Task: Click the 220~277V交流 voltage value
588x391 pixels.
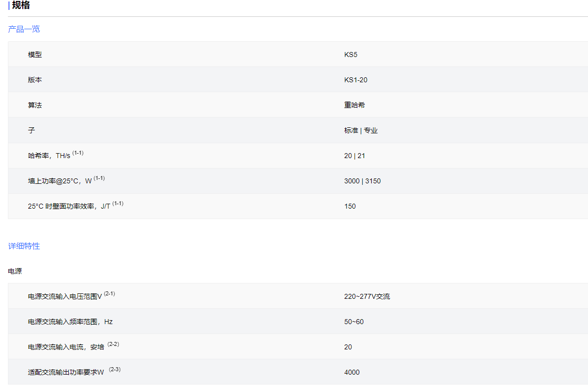Action: tap(367, 296)
